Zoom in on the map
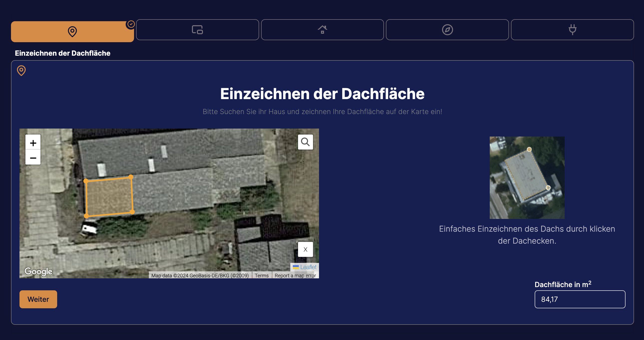The image size is (644, 340). (33, 143)
